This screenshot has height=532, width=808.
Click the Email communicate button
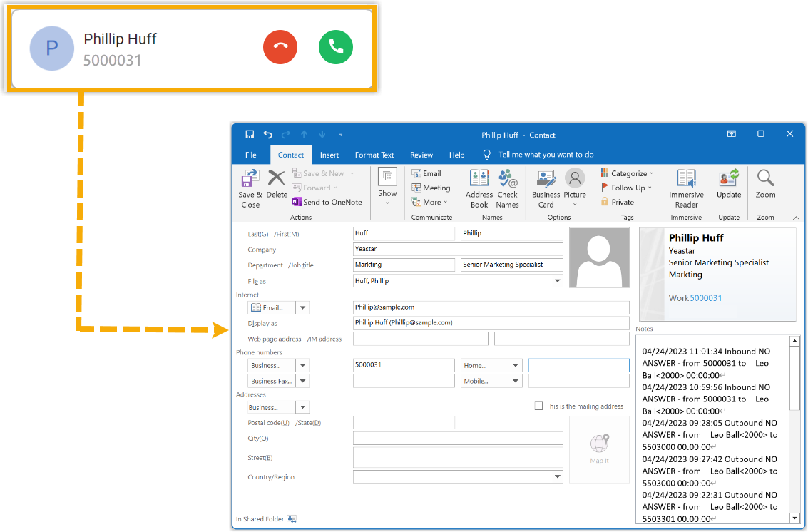pos(426,173)
